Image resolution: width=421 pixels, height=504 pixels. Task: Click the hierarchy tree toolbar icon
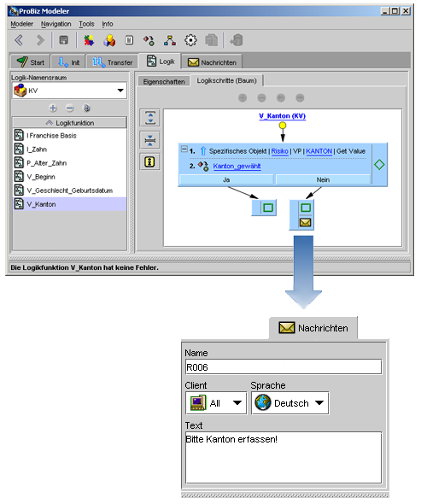170,40
